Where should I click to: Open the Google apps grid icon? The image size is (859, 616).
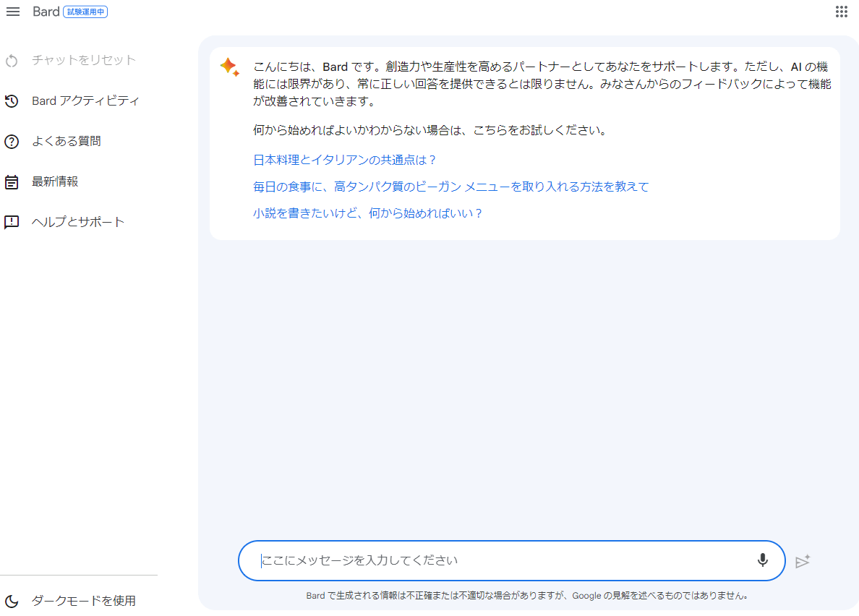pos(842,12)
